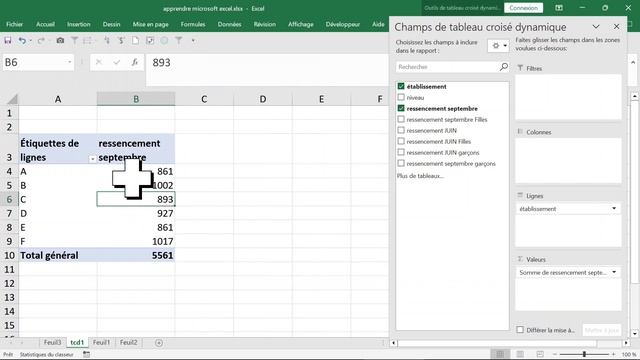The height and width of the screenshot is (360, 640).
Task: Click the Connexion button
Action: coord(523,8)
